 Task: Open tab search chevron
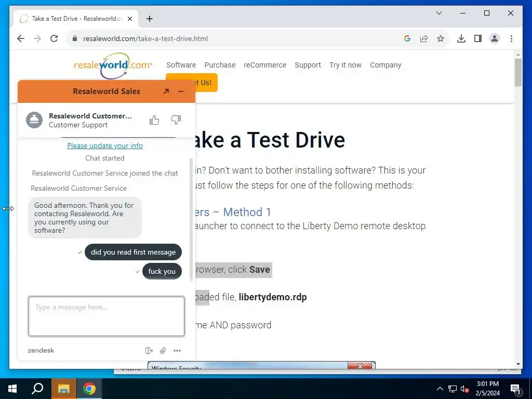pos(439,13)
